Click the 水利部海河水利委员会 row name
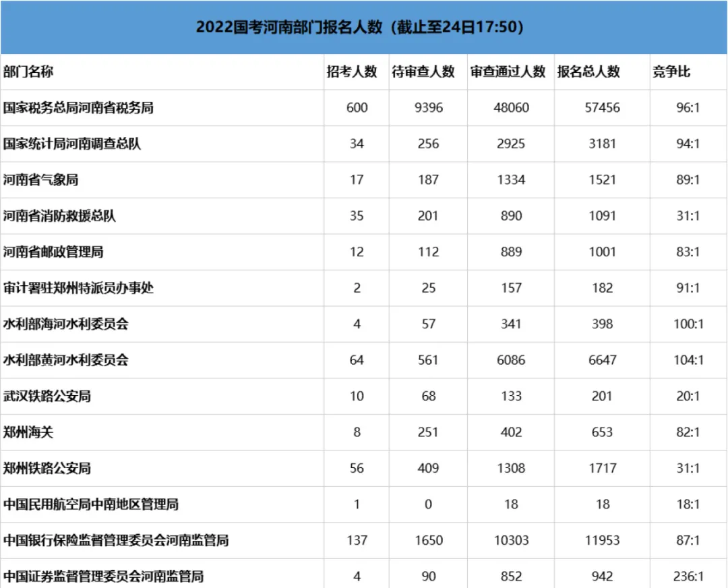The height and width of the screenshot is (588, 728). click(x=66, y=324)
